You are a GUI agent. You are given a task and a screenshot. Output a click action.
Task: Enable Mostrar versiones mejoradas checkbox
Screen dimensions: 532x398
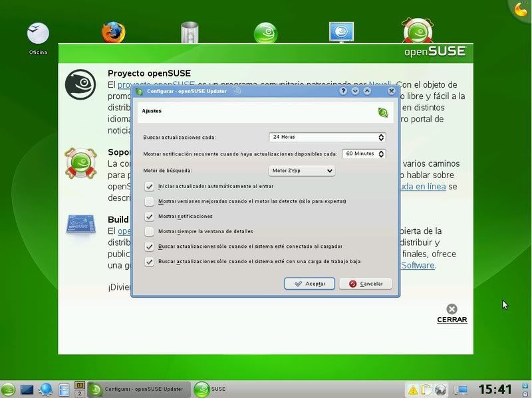point(149,201)
